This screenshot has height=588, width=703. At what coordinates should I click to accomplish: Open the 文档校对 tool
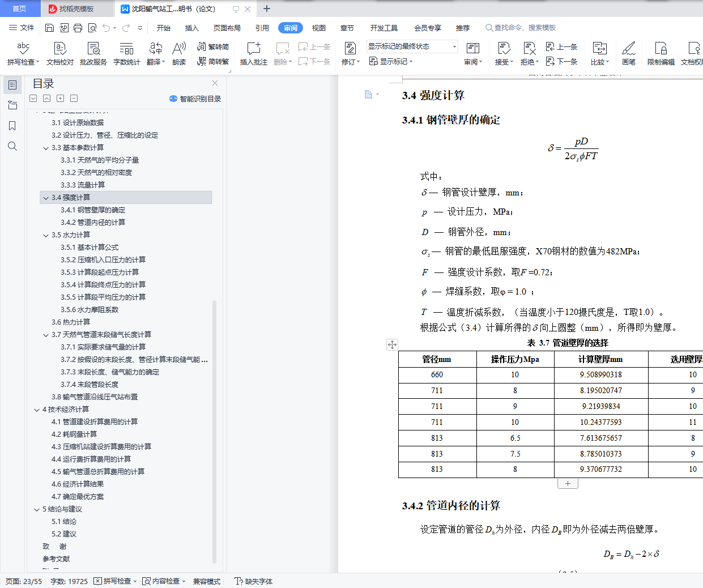(x=60, y=54)
